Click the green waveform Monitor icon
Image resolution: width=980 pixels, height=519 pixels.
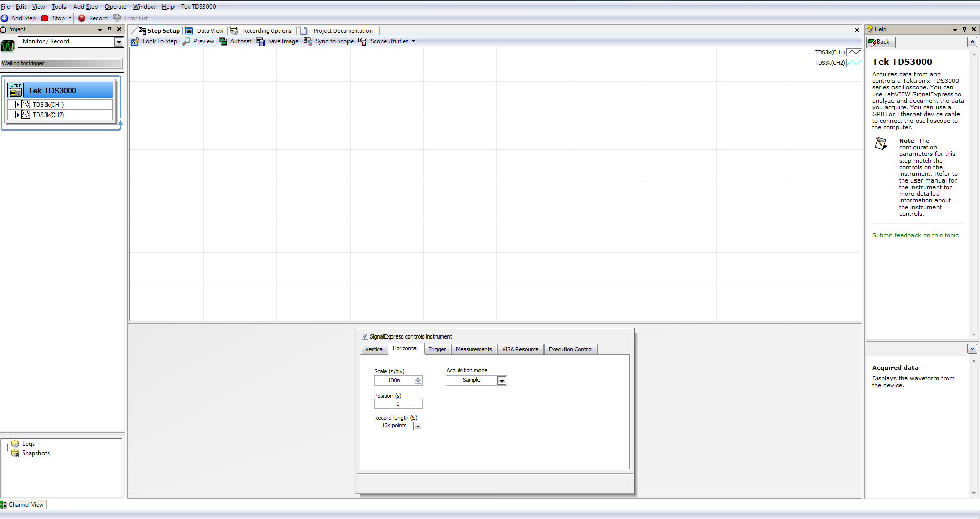pos(7,46)
